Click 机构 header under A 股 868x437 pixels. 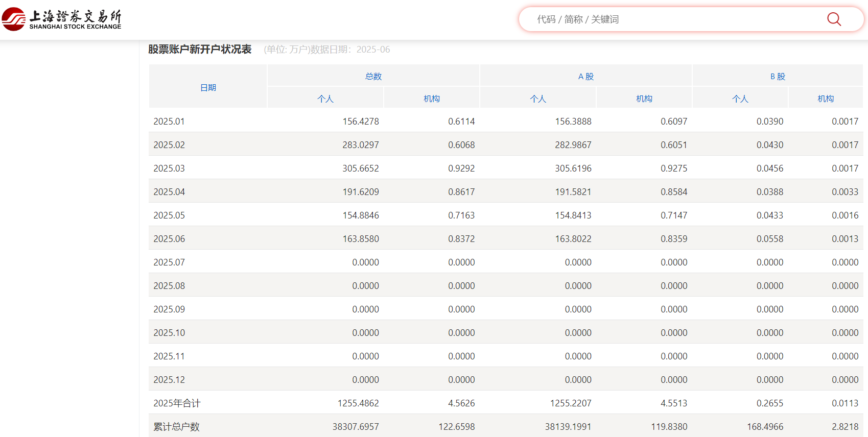click(644, 99)
